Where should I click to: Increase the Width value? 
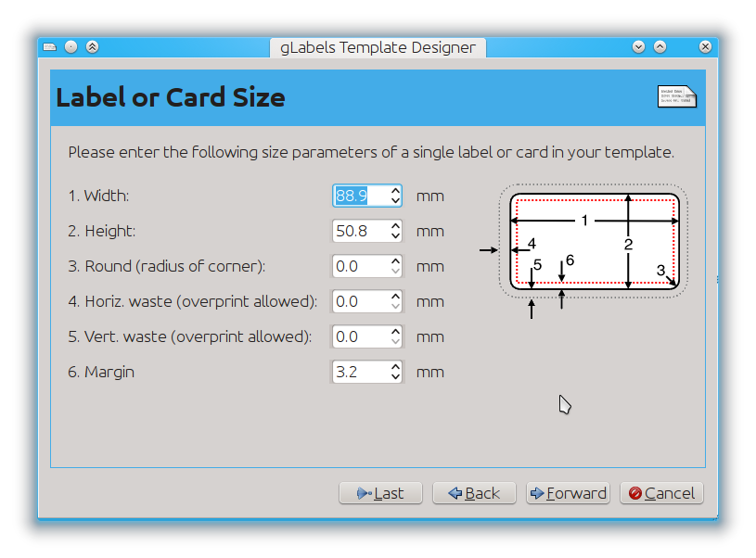pos(395,191)
